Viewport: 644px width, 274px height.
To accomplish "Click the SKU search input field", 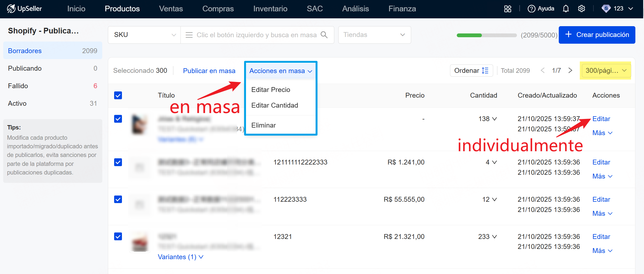I will (x=256, y=35).
